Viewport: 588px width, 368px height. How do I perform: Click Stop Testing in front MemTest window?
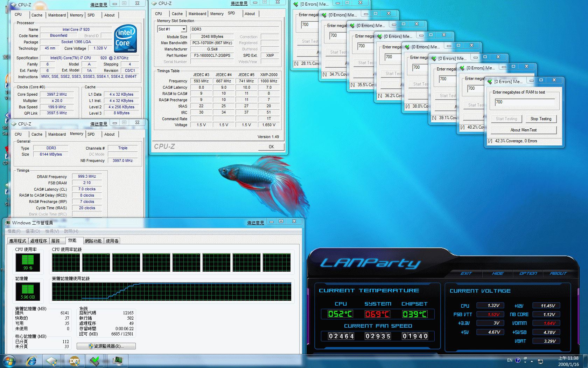[541, 119]
